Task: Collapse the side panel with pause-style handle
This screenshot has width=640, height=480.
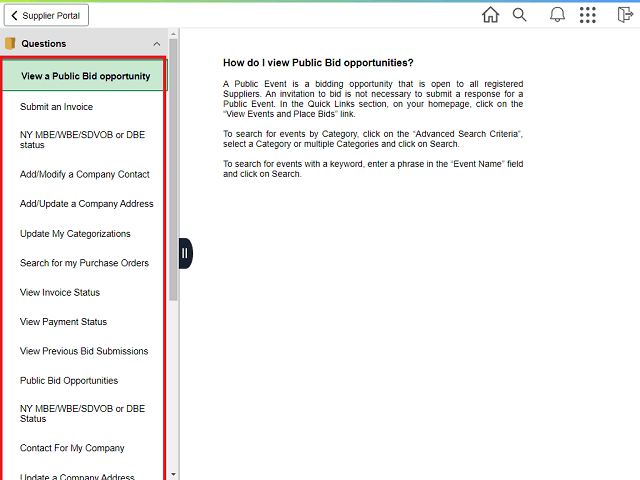Action: tap(185, 253)
